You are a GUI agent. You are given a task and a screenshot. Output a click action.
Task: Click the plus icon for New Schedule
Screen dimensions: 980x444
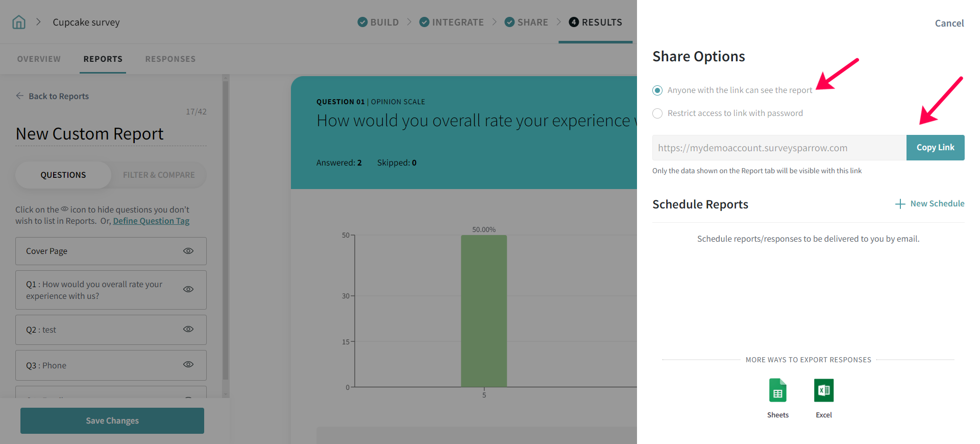coord(900,204)
